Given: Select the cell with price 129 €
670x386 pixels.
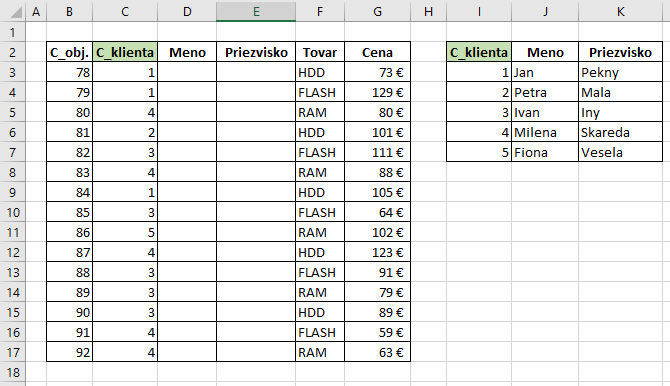Looking at the screenshot, I should [377, 92].
